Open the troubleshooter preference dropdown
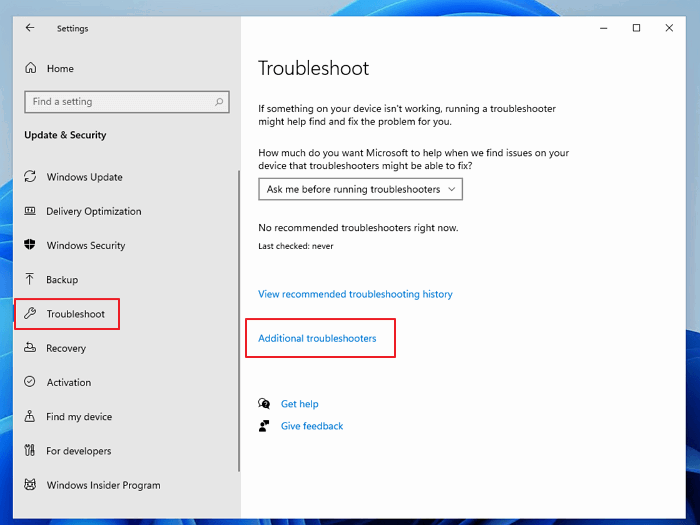The height and width of the screenshot is (525, 700). point(360,189)
